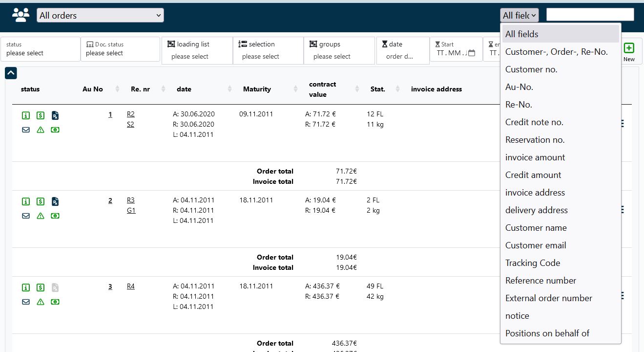Select the Credit note no. option
Screen dimensions: 644x352
(534, 122)
